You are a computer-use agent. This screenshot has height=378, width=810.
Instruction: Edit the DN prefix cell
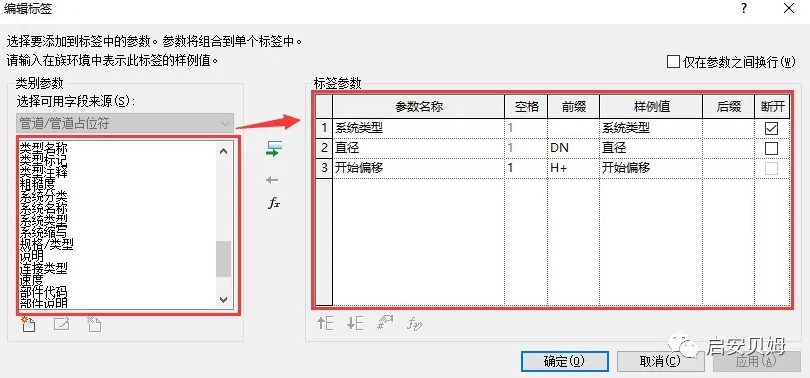(573, 148)
